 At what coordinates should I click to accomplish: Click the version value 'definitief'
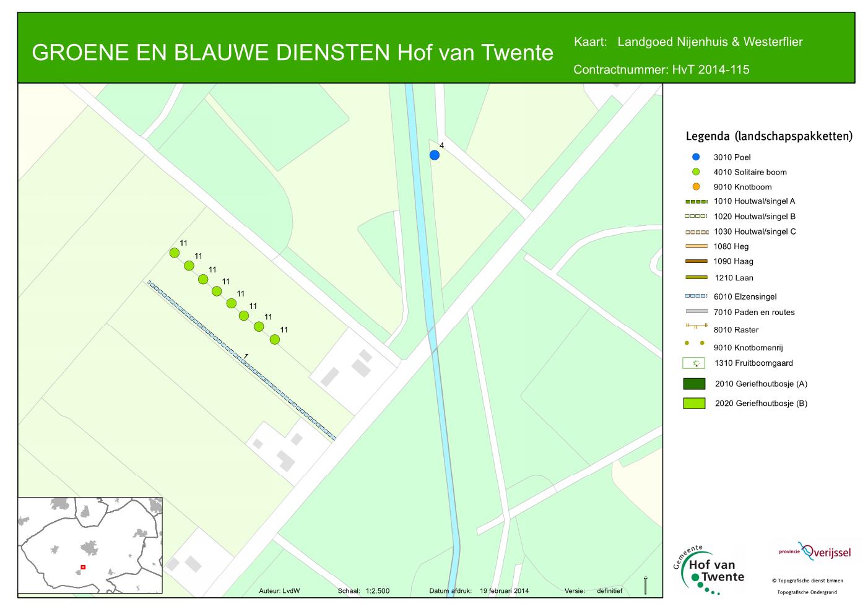pyautogui.click(x=609, y=591)
